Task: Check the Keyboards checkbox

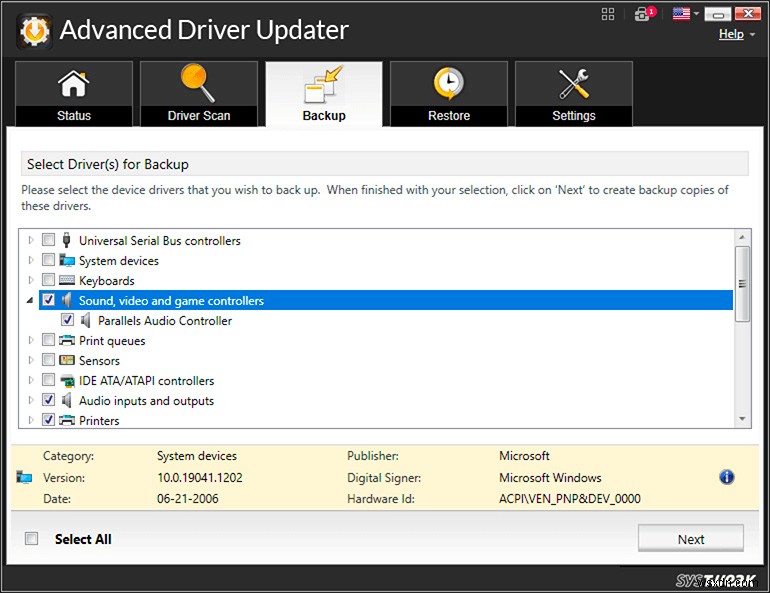Action: click(48, 280)
